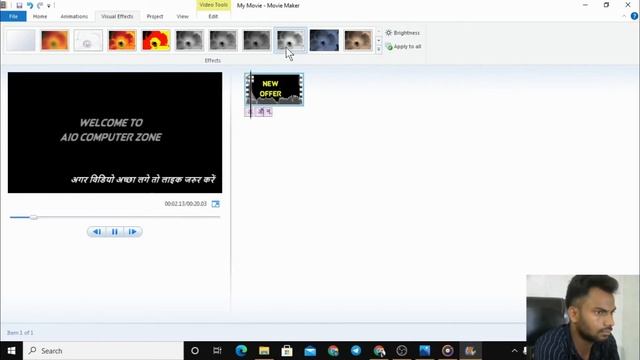The image size is (640, 360).
Task: Open the Brightness control
Action: pyautogui.click(x=402, y=33)
